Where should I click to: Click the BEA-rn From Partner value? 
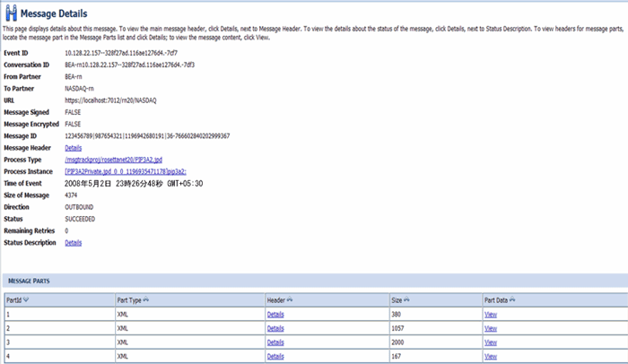(x=74, y=76)
